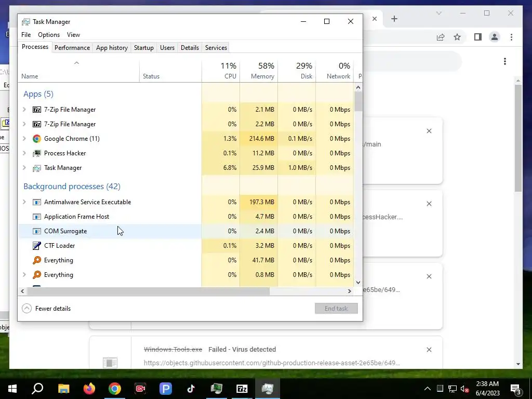This screenshot has width=532, height=399.
Task: Click the Application Frame Host icon
Action: (x=37, y=217)
